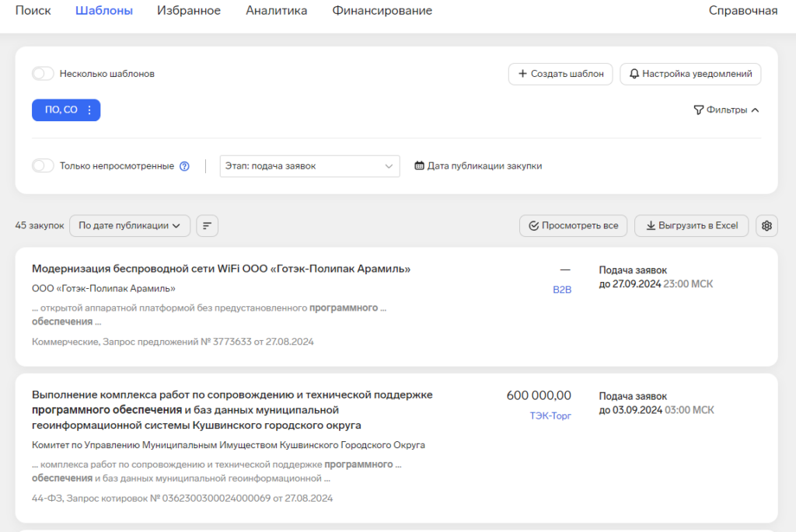The height and width of the screenshot is (532, 796).
Task: Click the funnel icon next to Фильтры
Action: (698, 110)
